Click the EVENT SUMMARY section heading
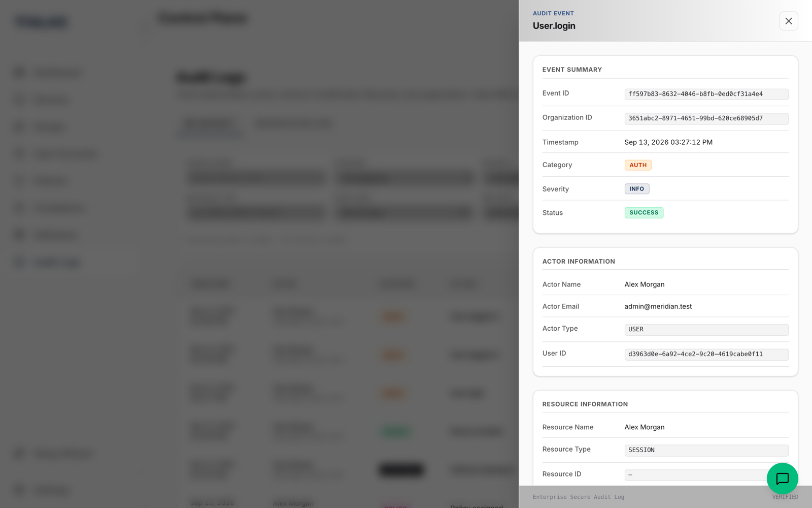This screenshot has width=812, height=508. [572, 70]
